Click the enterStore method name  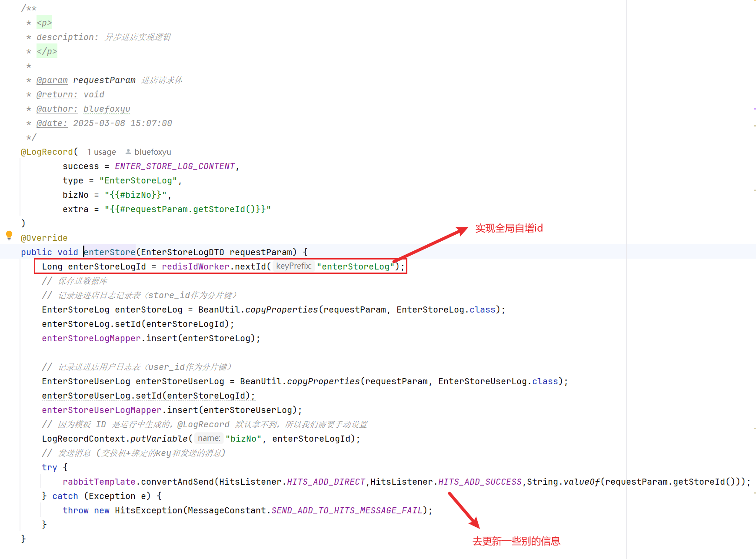[110, 252]
